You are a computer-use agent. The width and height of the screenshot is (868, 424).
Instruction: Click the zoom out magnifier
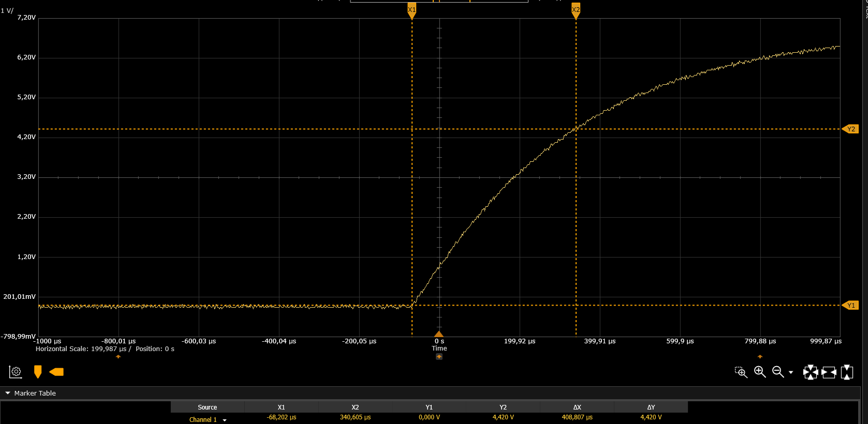click(778, 372)
